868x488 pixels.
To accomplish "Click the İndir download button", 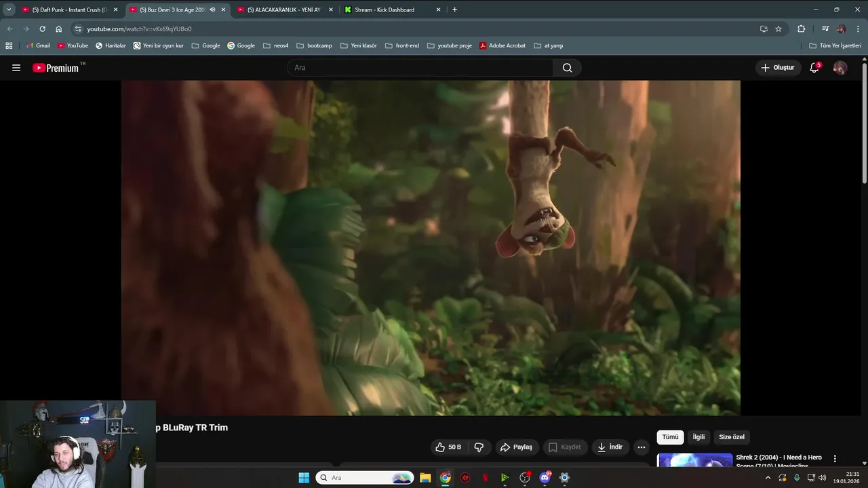I will (610, 447).
